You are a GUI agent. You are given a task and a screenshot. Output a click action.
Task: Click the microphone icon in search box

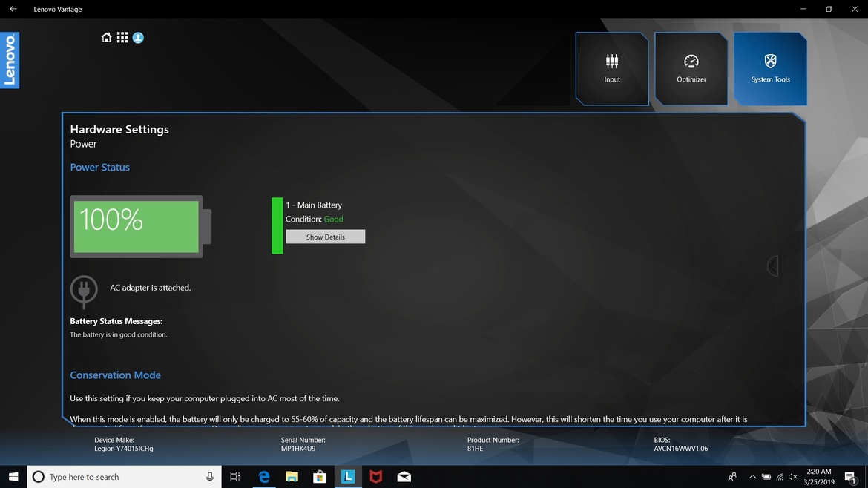coord(210,477)
